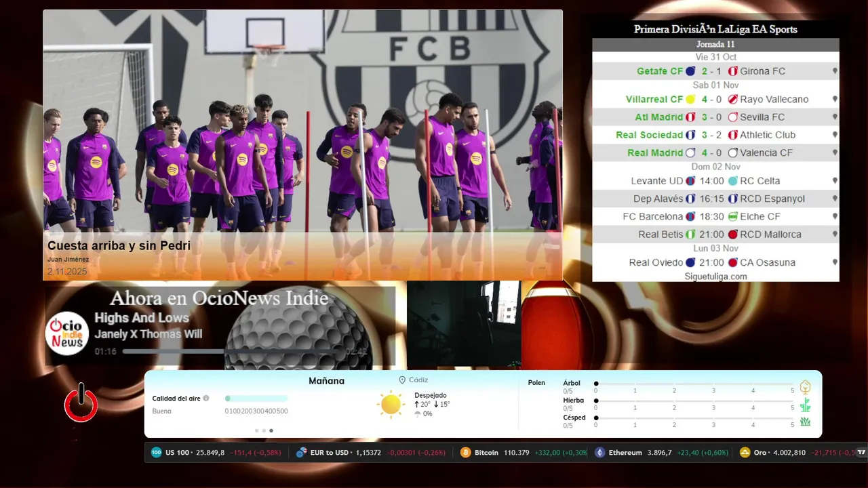The height and width of the screenshot is (488, 868).
Task: Click the US 100 ticker icon
Action: (156, 452)
